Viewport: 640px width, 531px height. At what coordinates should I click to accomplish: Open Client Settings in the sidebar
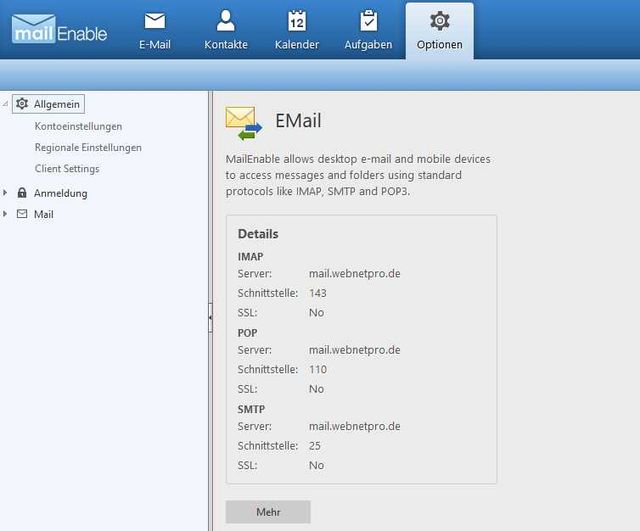[67, 168]
